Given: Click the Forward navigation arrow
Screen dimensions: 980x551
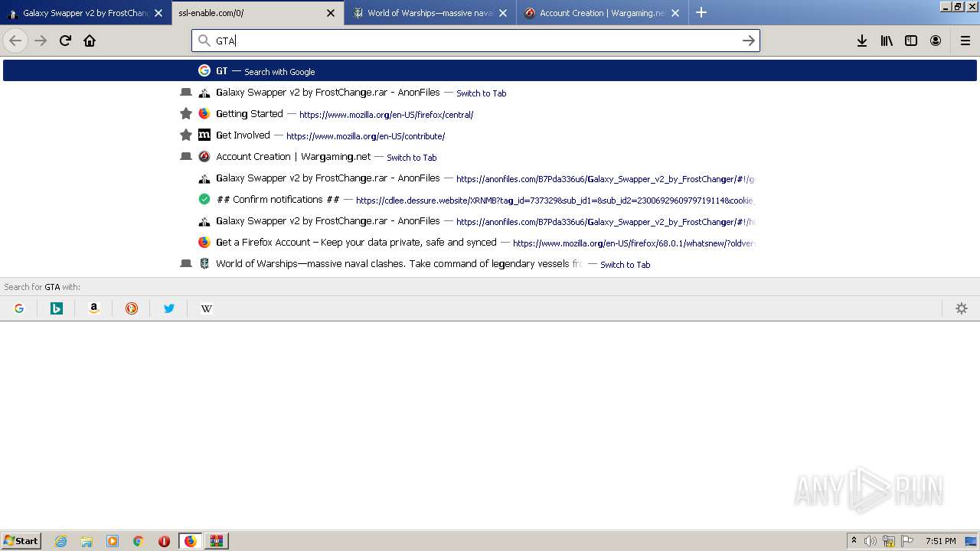Looking at the screenshot, I should pos(41,41).
